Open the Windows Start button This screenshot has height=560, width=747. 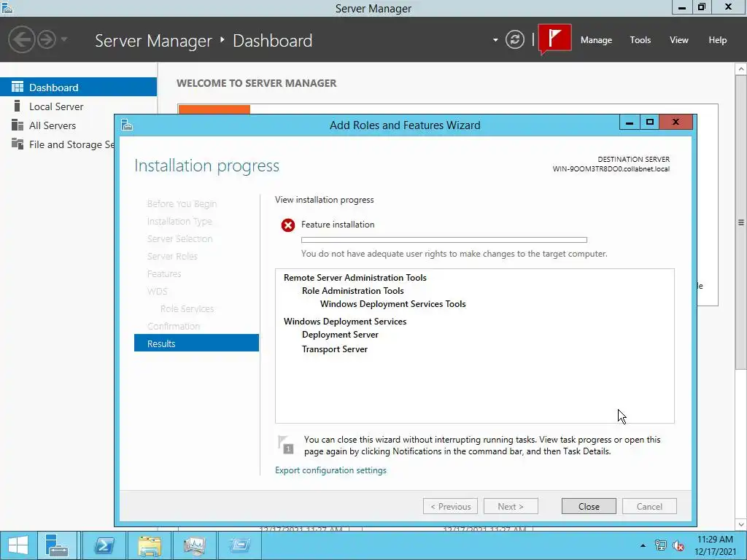(x=18, y=545)
